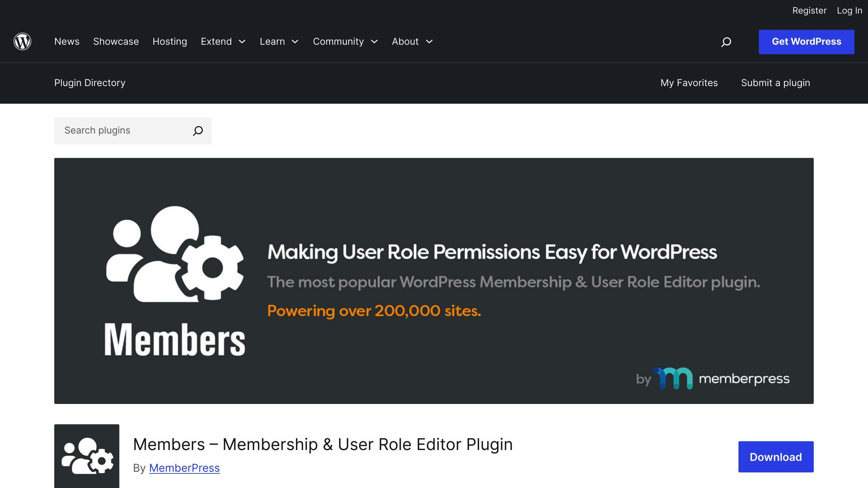868x488 pixels.
Task: Click the Get WordPress button
Action: click(806, 42)
